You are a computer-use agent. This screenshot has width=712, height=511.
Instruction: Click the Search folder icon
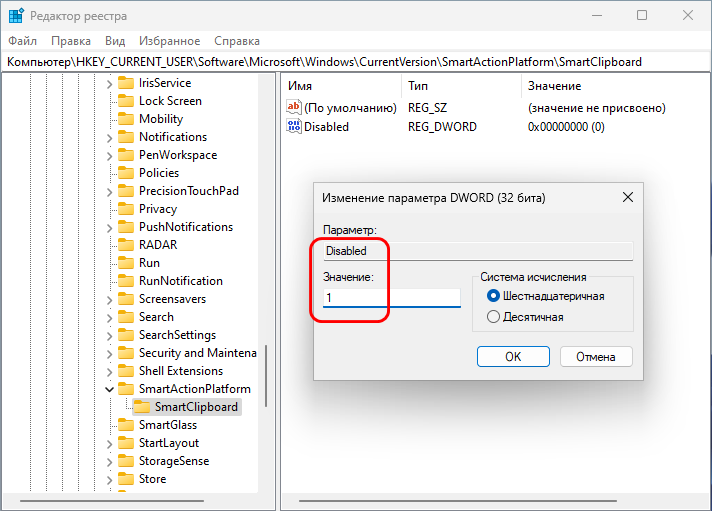pyautogui.click(x=126, y=317)
